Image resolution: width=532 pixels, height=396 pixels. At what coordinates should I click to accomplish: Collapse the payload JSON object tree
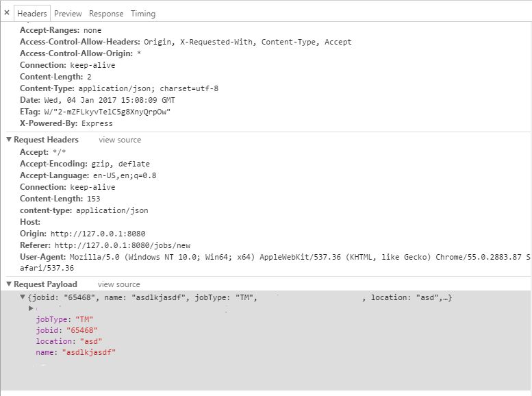(x=23, y=297)
